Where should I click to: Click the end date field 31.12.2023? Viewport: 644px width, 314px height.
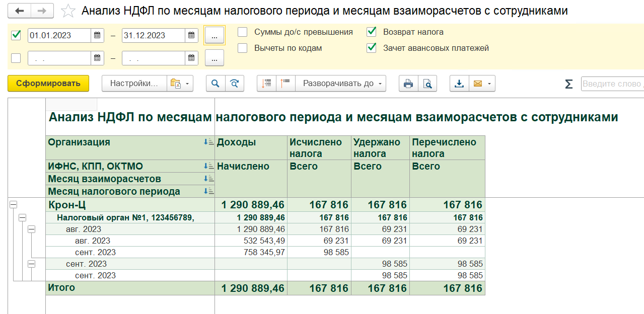tap(154, 35)
